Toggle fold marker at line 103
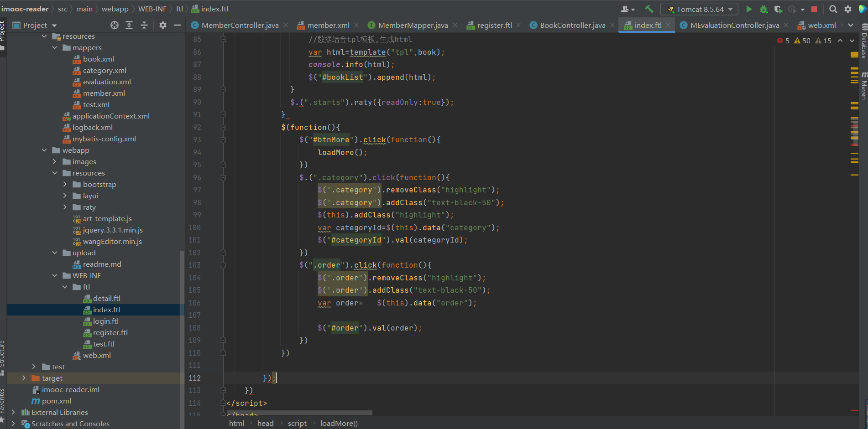The width and height of the screenshot is (868, 429). 223,265
